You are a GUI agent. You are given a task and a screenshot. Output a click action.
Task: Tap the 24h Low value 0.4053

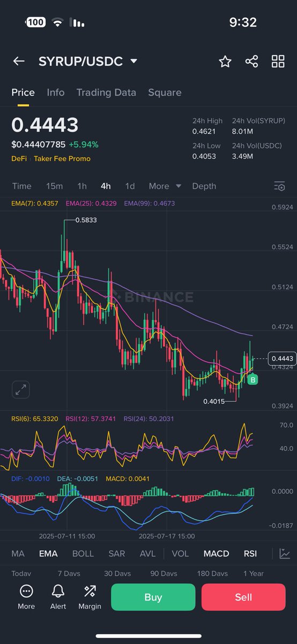204,156
